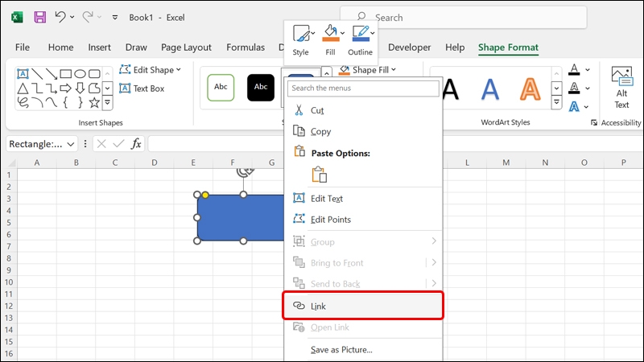
Task: Switch to the Developer tab
Action: pyautogui.click(x=410, y=47)
